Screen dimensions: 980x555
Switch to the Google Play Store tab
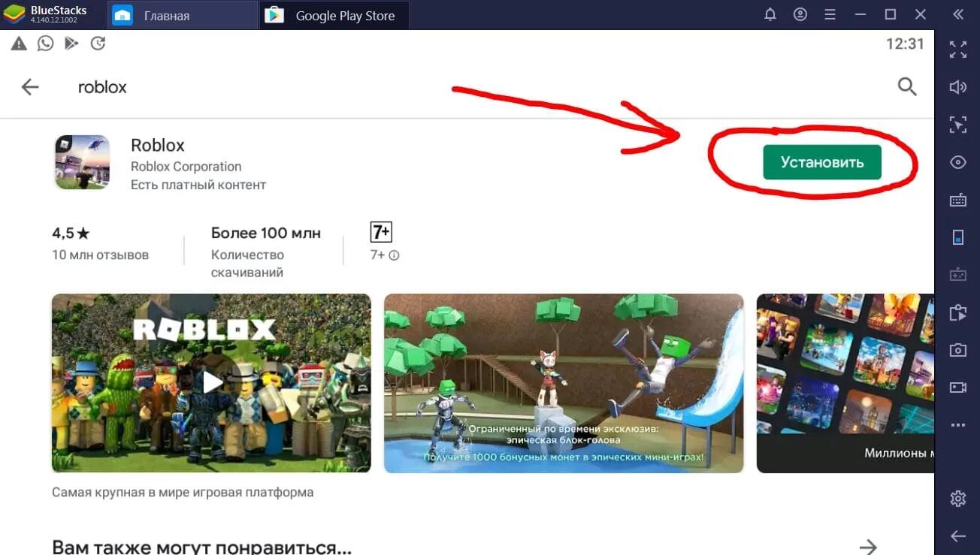(334, 15)
